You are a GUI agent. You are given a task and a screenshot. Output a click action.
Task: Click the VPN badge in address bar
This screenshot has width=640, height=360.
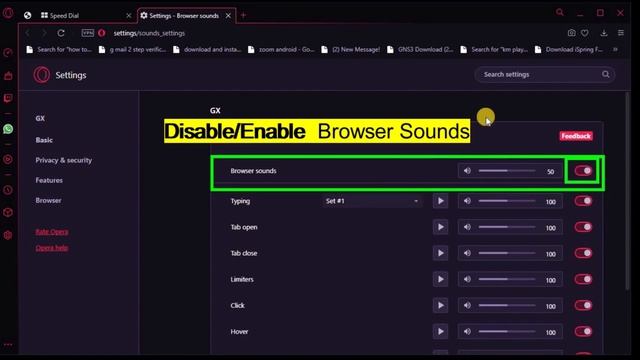click(87, 33)
